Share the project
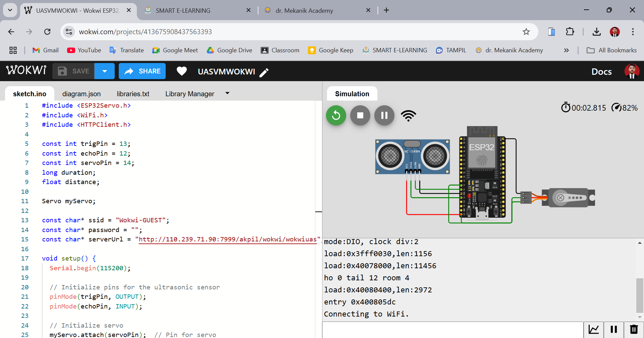The image size is (644, 338). coord(142,71)
